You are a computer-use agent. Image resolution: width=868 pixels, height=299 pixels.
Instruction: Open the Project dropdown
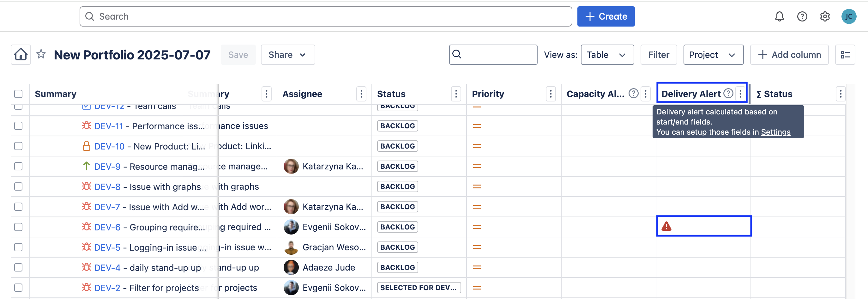(x=713, y=55)
